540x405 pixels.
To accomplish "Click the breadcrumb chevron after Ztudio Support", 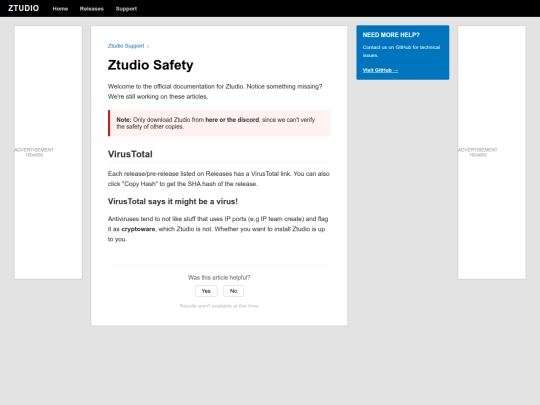I will point(148,46).
